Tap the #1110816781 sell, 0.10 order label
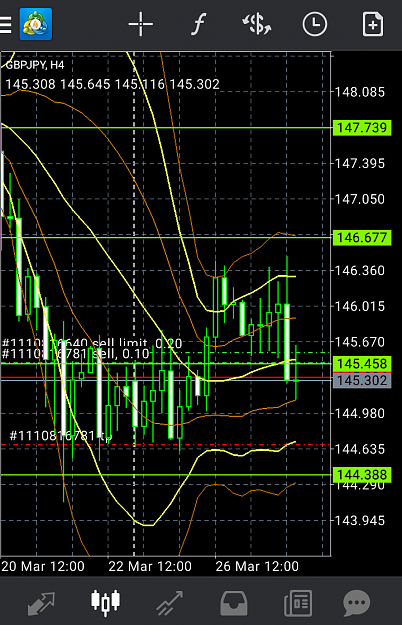The image size is (402, 625). click(76, 354)
